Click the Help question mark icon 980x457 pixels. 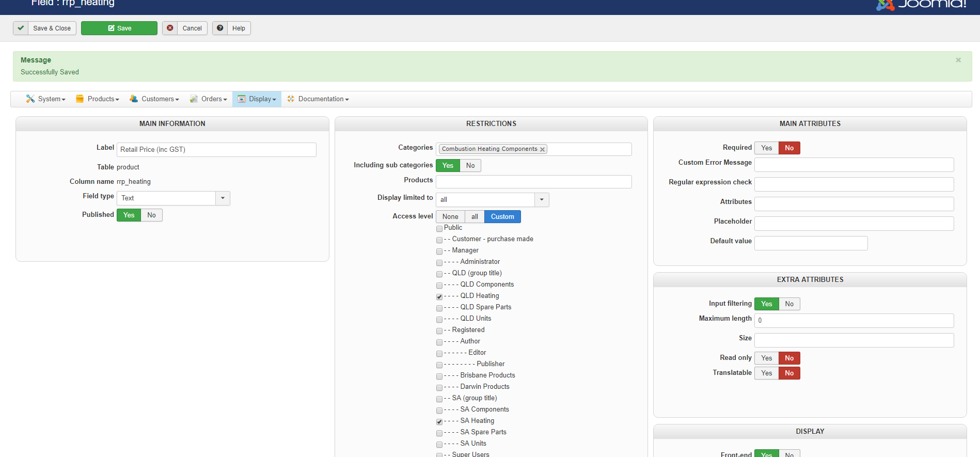(x=220, y=28)
